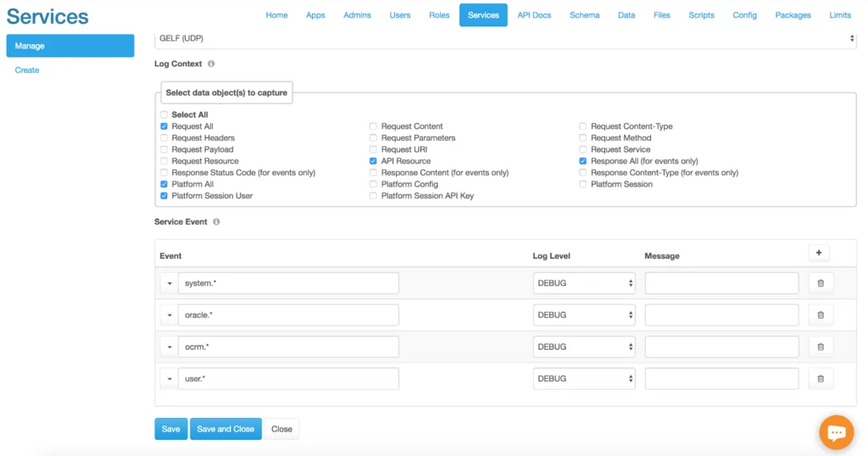Delete the oracle.* event row
The width and height of the screenshot is (868, 456).
point(820,314)
